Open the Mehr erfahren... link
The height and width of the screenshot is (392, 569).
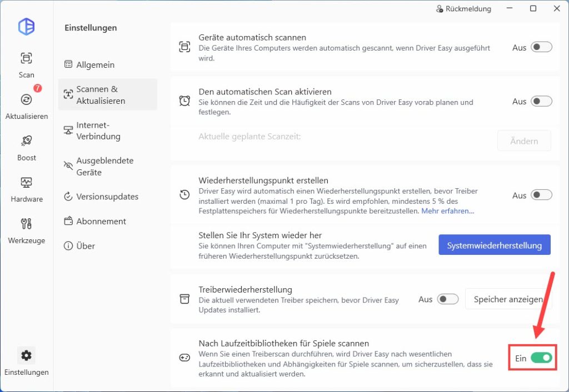coord(448,211)
